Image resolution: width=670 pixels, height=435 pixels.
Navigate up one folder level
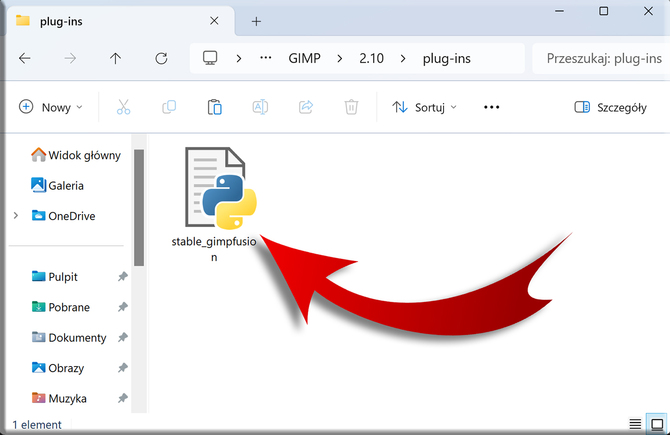tap(115, 58)
